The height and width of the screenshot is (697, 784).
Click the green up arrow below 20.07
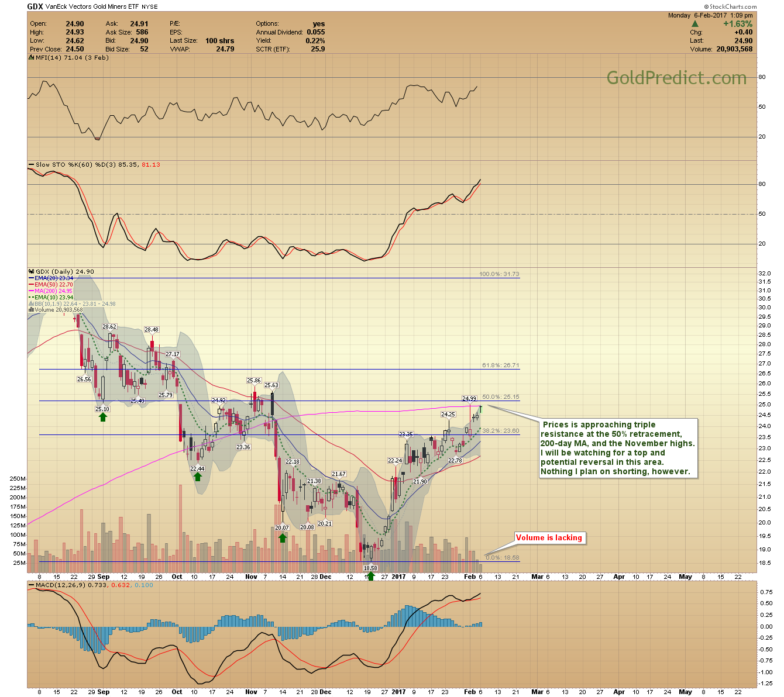tap(283, 537)
